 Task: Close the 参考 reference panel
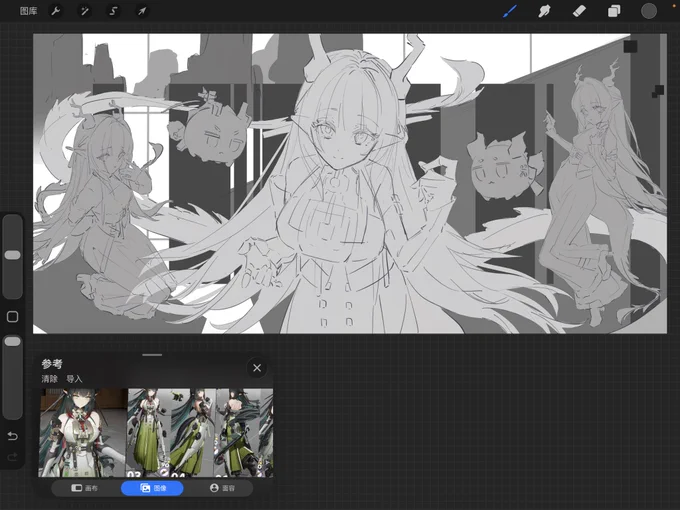click(257, 368)
